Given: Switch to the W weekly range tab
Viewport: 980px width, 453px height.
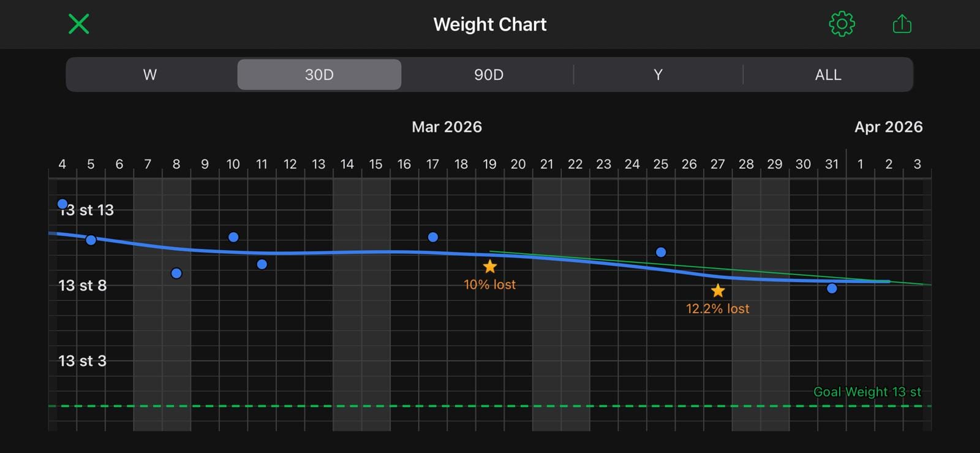Looking at the screenshot, I should (x=150, y=75).
